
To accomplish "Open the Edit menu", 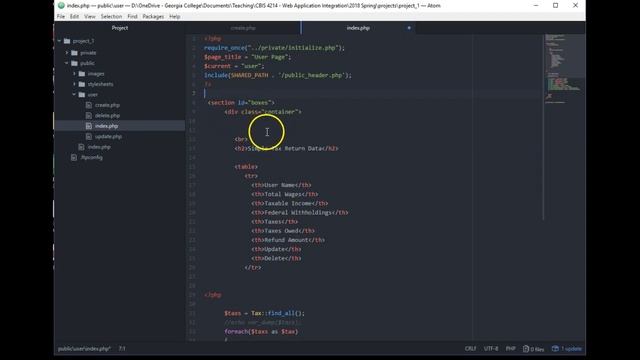I will pos(74,16).
